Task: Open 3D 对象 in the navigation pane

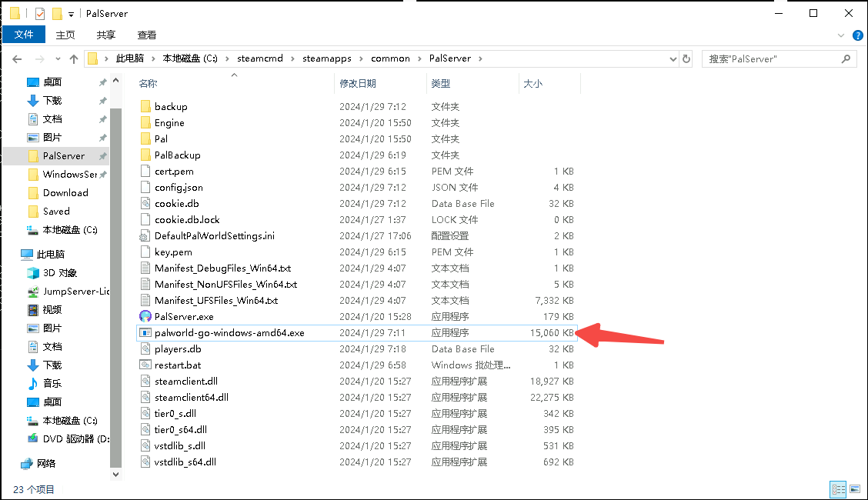Action: coord(60,272)
